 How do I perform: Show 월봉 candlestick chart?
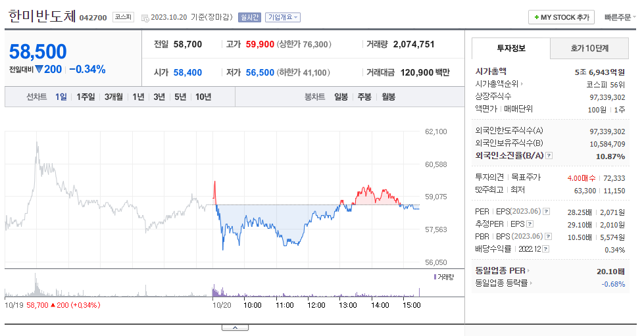pos(388,97)
